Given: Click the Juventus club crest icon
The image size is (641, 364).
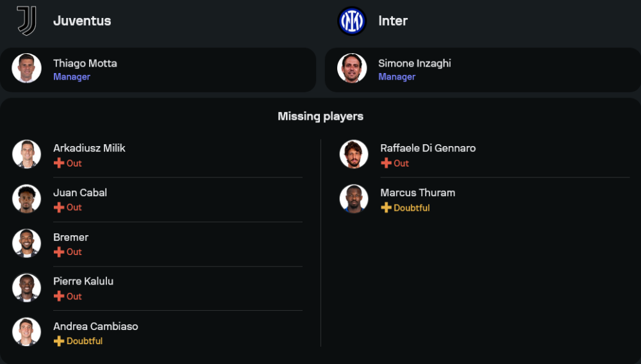Looking at the screenshot, I should [x=26, y=21].
